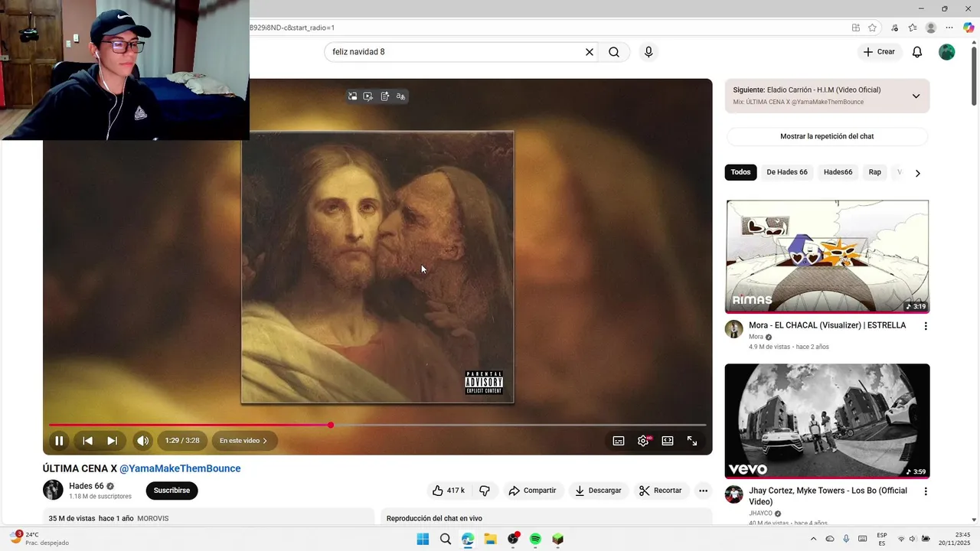The width and height of the screenshot is (980, 551).
Task: Switch the player to theater mode
Action: pos(668,441)
